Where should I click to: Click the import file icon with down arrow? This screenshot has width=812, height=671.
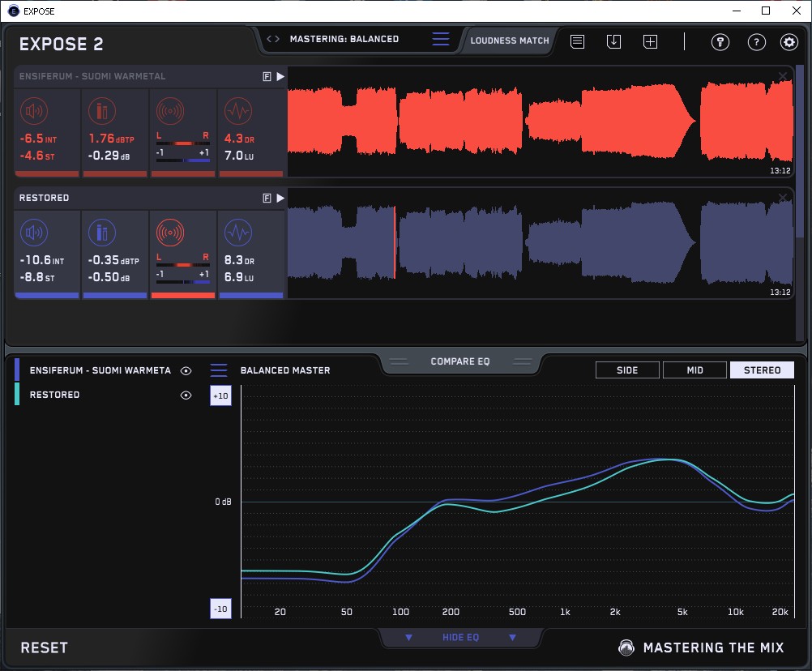point(613,42)
